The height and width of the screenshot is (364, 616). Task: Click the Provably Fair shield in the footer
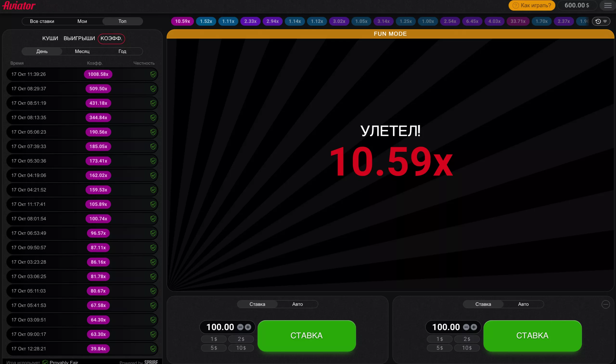45,362
